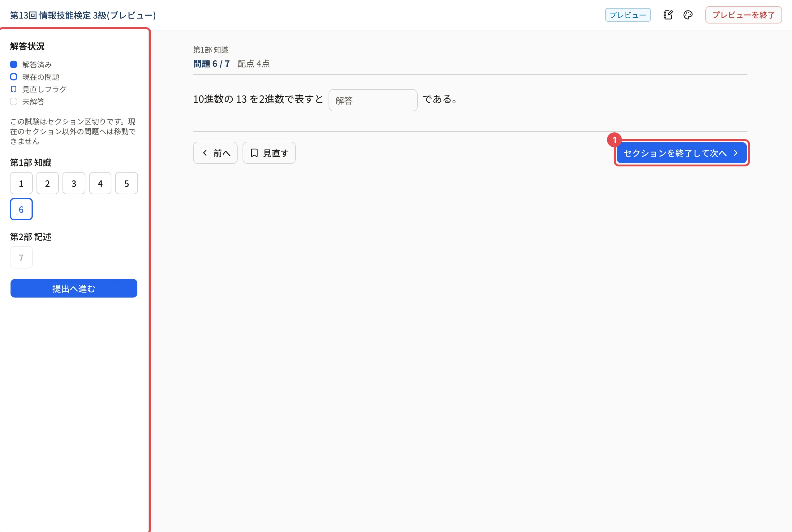The image size is (792, 532).
Task: Click the 第2部 記述 sidebar heading
Action: pos(31,237)
